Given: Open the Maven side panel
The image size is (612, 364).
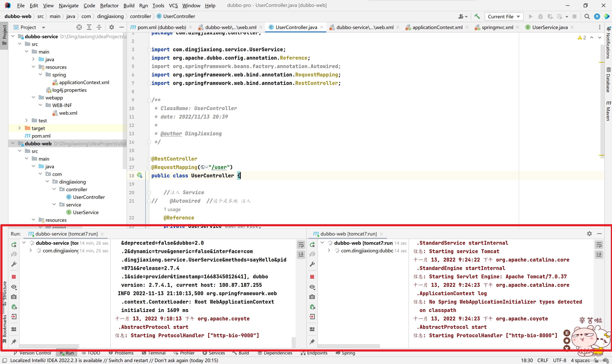Looking at the screenshot, I should pos(608,111).
